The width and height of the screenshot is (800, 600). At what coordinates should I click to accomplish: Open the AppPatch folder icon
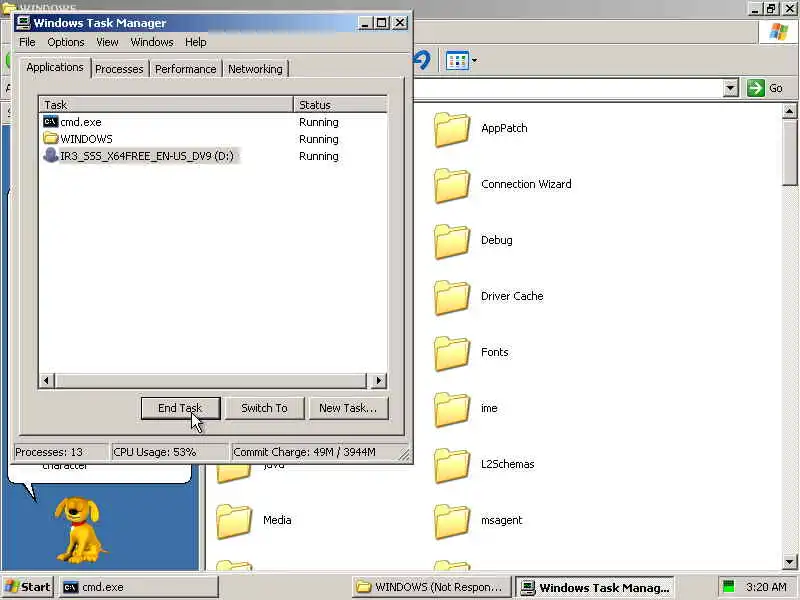pos(452,130)
